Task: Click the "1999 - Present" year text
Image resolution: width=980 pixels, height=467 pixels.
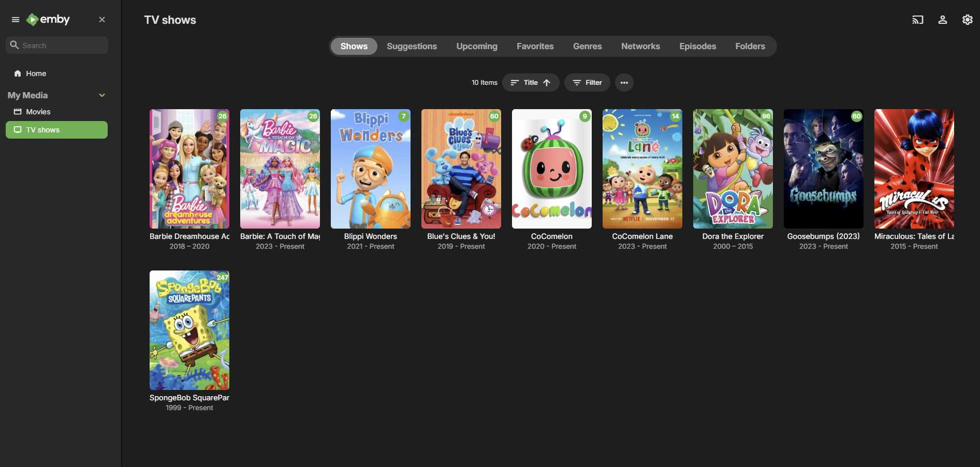Action: click(189, 408)
